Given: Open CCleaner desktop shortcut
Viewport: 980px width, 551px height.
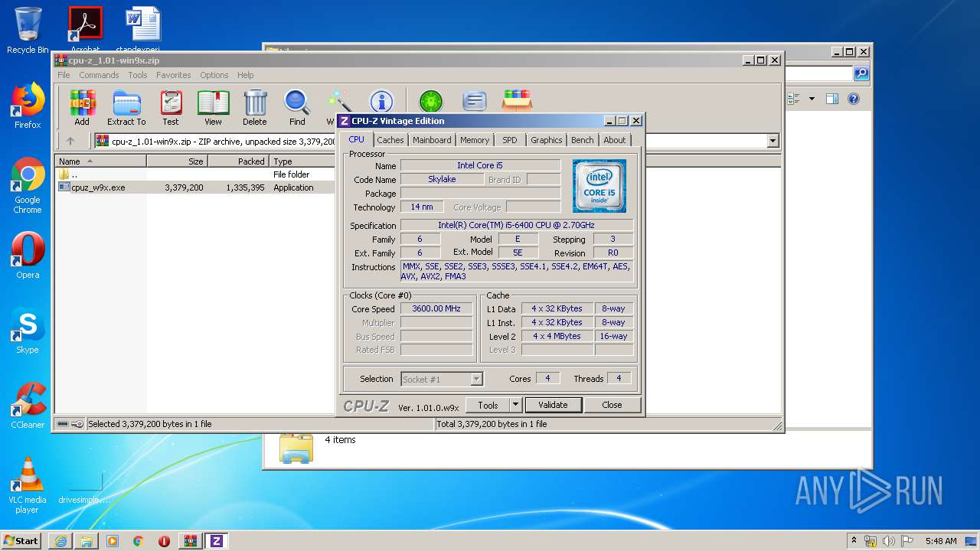Looking at the screenshot, I should 28,406.
